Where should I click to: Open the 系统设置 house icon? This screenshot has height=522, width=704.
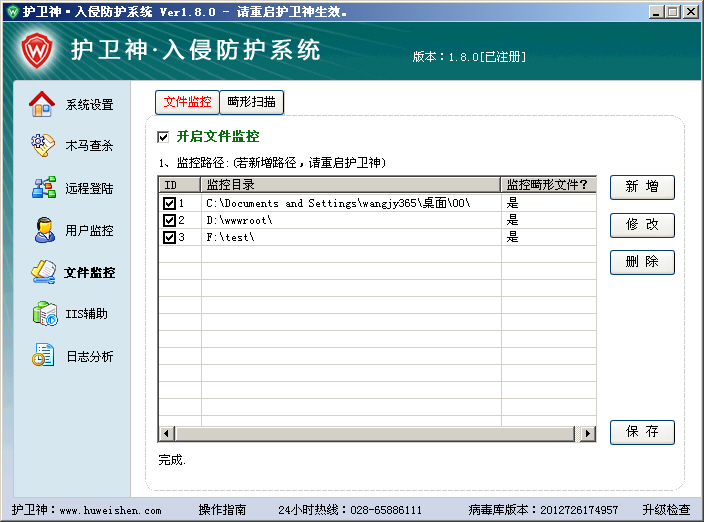pyautogui.click(x=42, y=104)
